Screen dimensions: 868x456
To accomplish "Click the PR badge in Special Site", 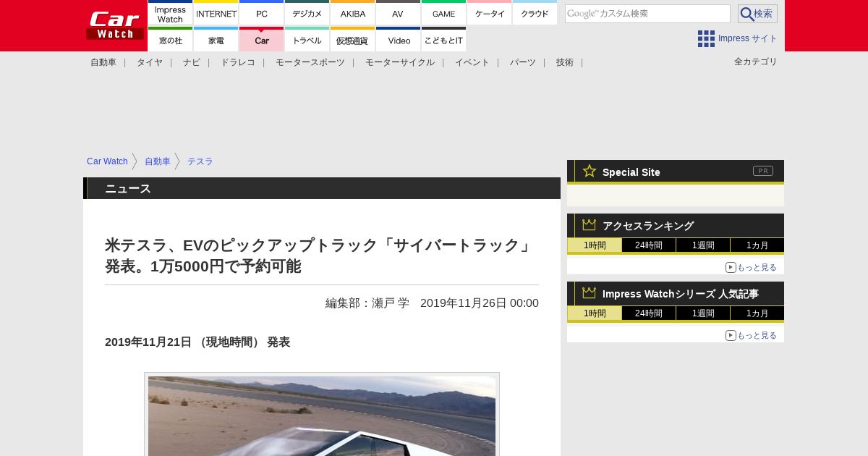I will pyautogui.click(x=763, y=171).
